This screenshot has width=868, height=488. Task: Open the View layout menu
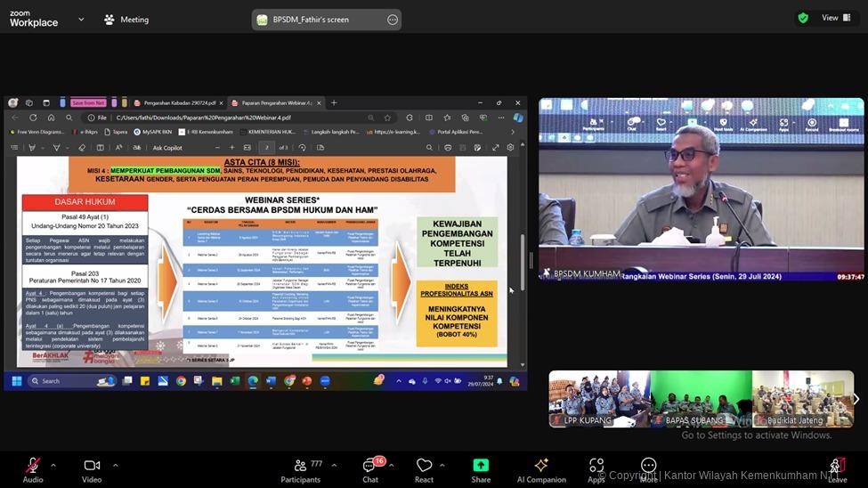tap(835, 18)
